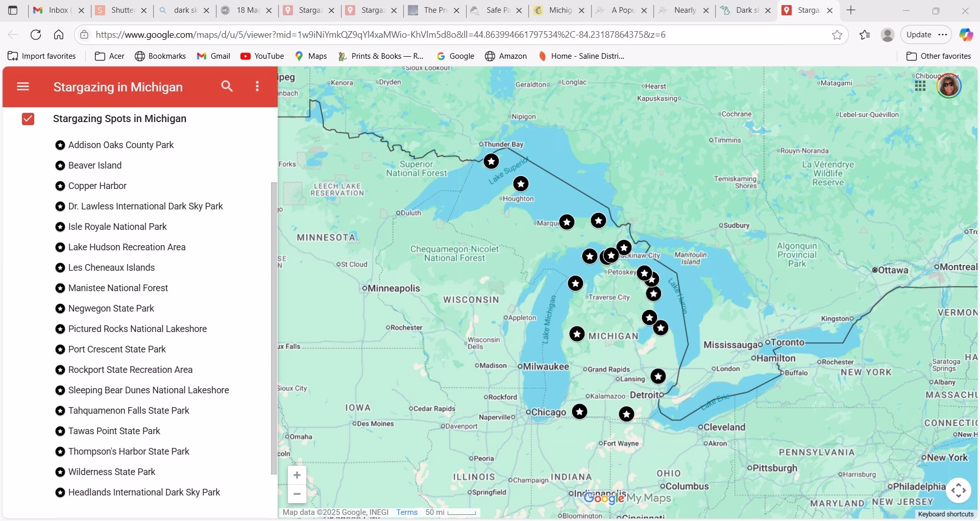980x521 pixels.
Task: Close the 18 Mac tab
Action: click(269, 10)
